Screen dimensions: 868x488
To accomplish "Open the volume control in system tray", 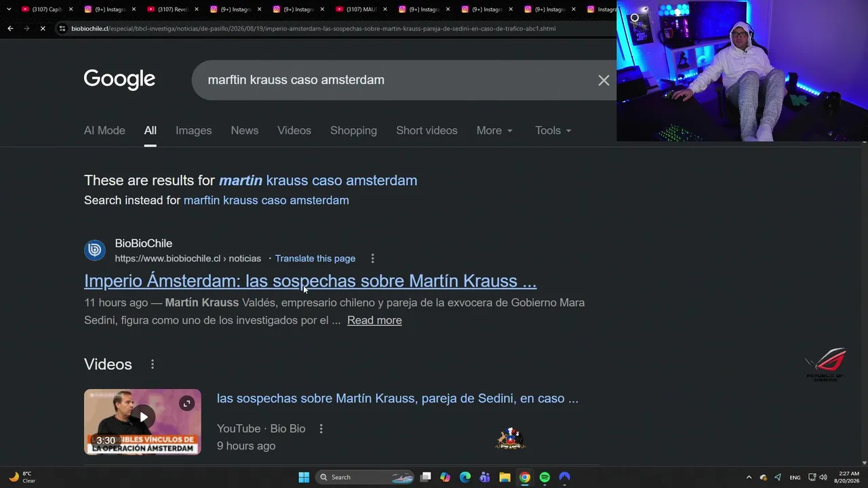I will pos(823,477).
